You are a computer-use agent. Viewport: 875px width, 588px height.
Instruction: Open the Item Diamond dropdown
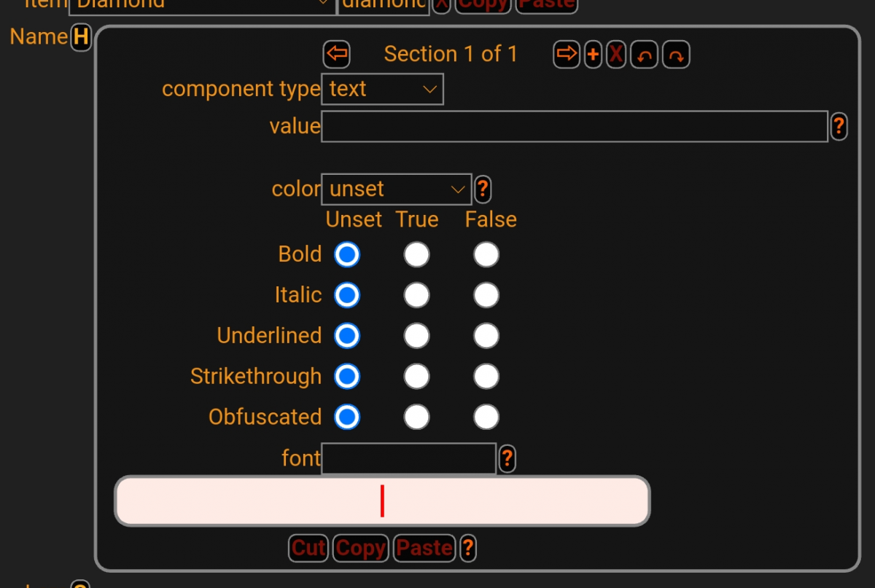pyautogui.click(x=202, y=4)
